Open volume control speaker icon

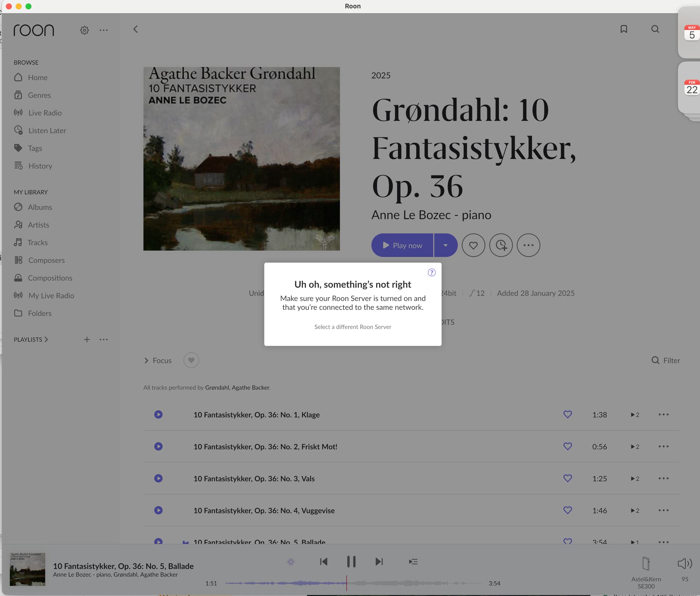[685, 564]
